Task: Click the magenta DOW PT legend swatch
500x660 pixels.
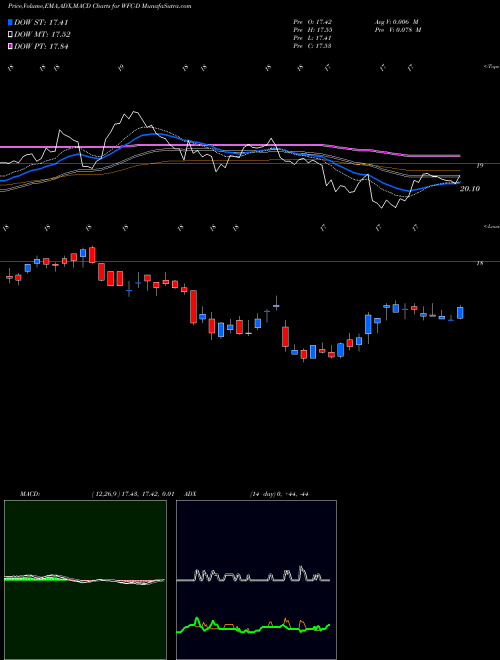Action: 10,46
